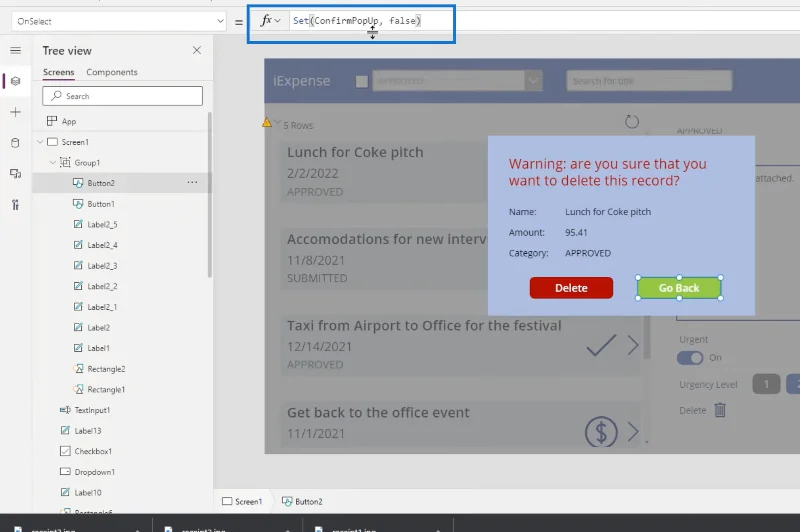Viewport: 800px width, 532px height.
Task: Open the Taxi row arrow chevron
Action: (x=633, y=345)
